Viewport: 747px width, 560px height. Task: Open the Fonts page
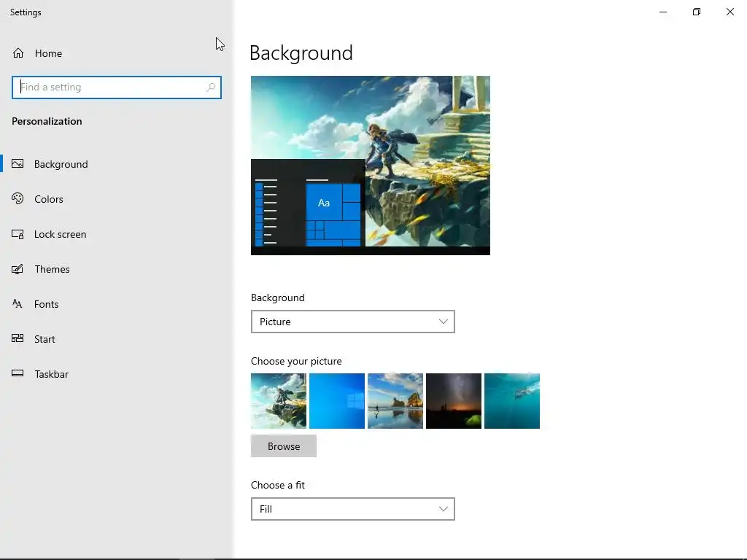tap(116, 304)
